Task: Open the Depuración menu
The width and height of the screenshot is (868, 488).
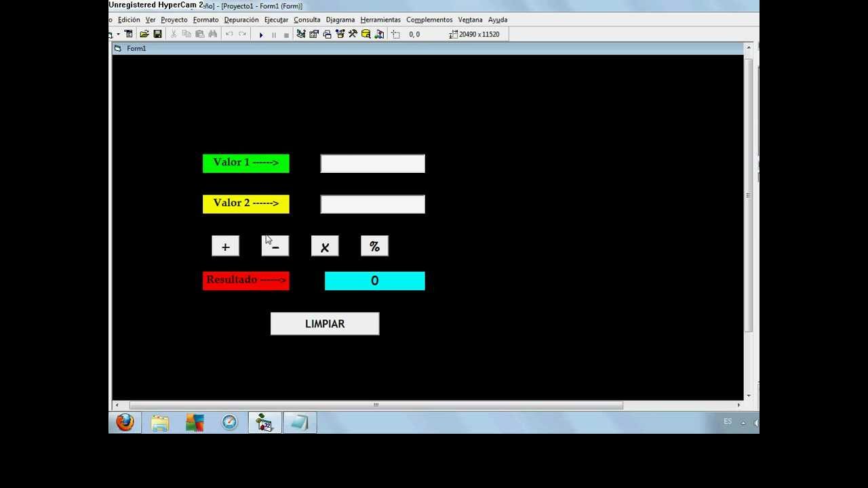Action: 241,20
